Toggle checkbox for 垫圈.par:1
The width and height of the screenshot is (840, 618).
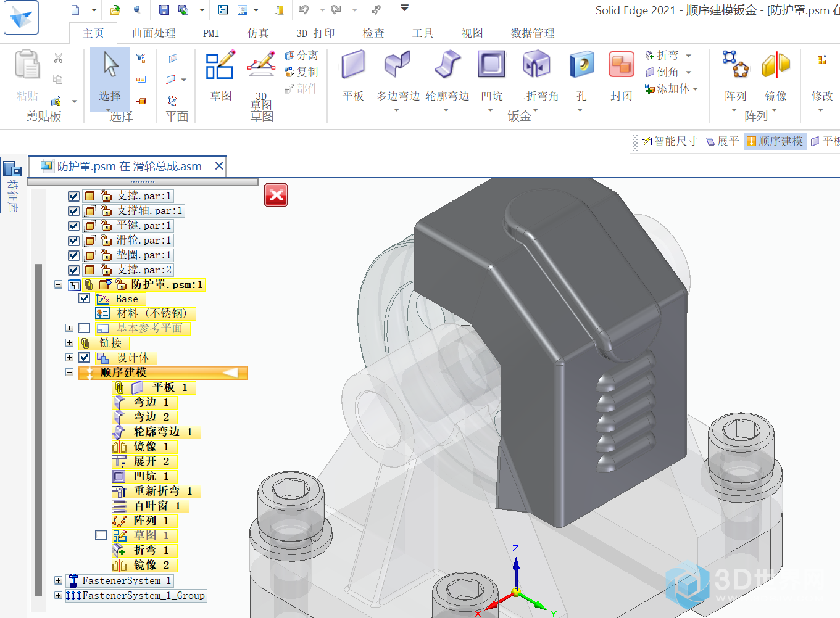73,255
